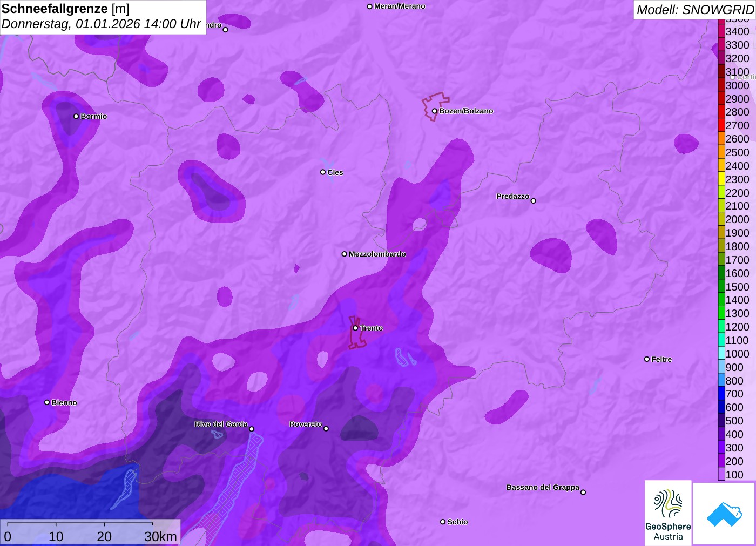The height and width of the screenshot is (546, 756).
Task: Click the Feltre location marker
Action: [x=647, y=359]
